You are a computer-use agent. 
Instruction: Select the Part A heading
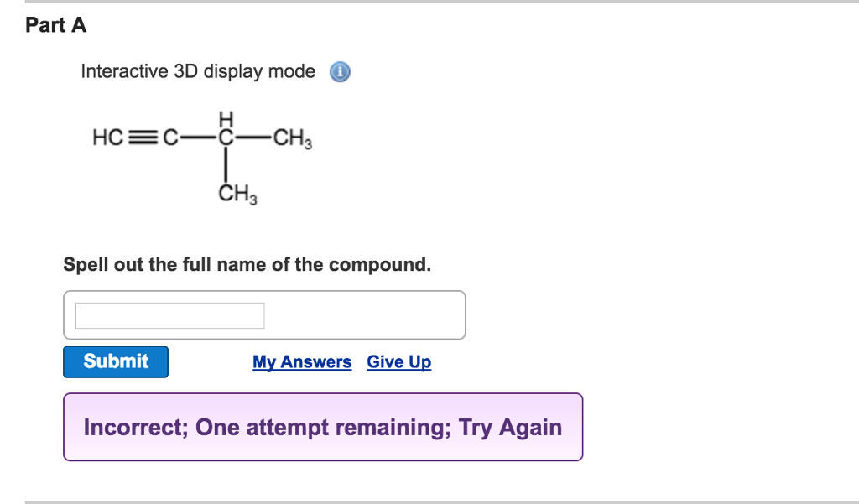click(55, 25)
